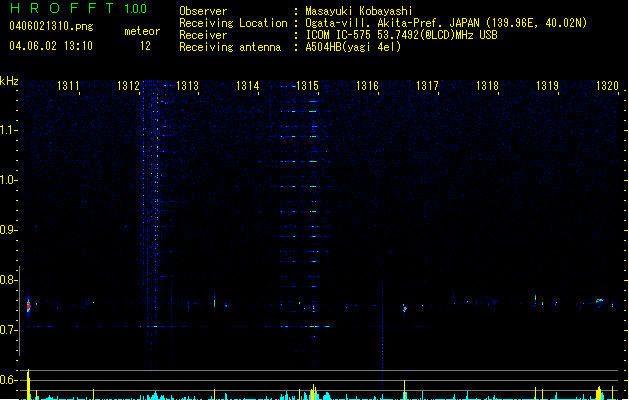Click the 0.6 kHz frequency label
This screenshot has width=629, height=400.
(8, 380)
